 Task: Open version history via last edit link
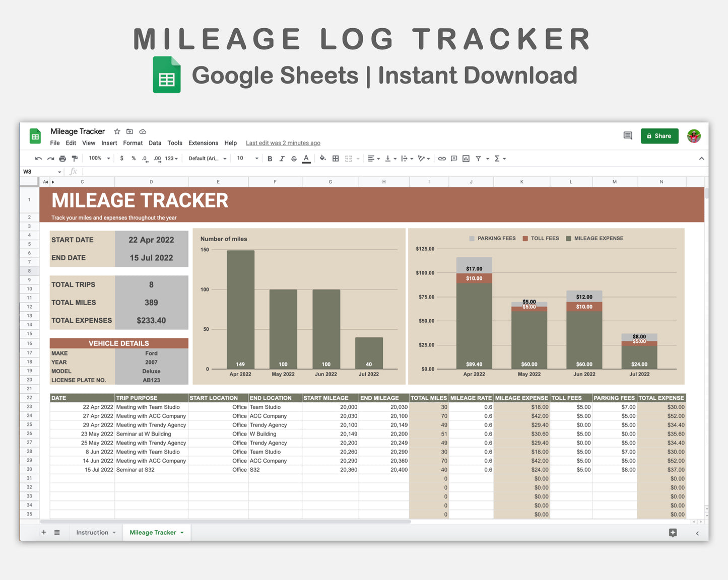(283, 143)
